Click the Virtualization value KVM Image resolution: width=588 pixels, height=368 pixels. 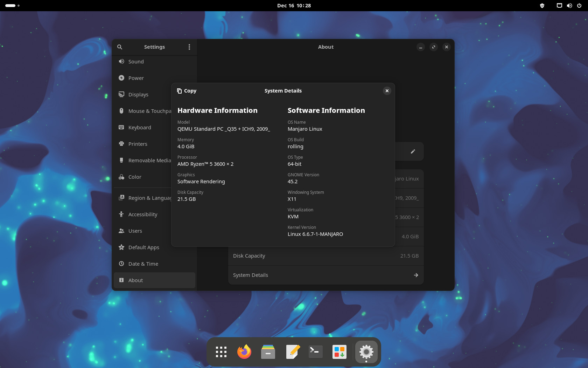tap(293, 217)
